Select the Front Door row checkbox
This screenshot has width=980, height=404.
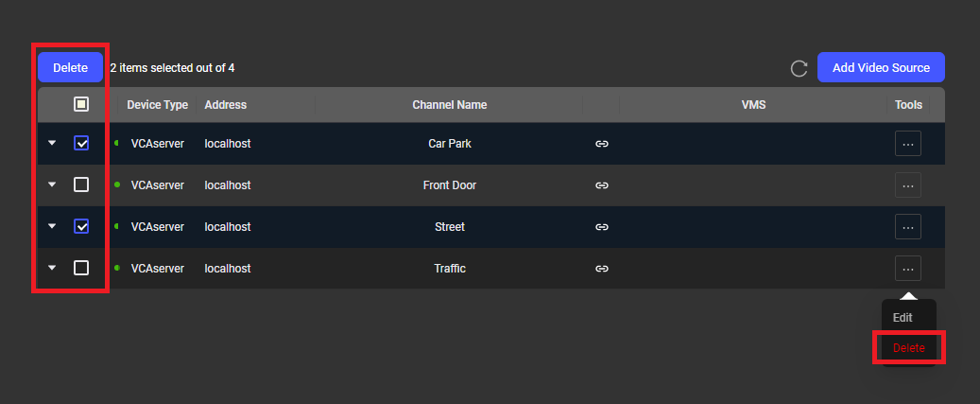tap(81, 185)
